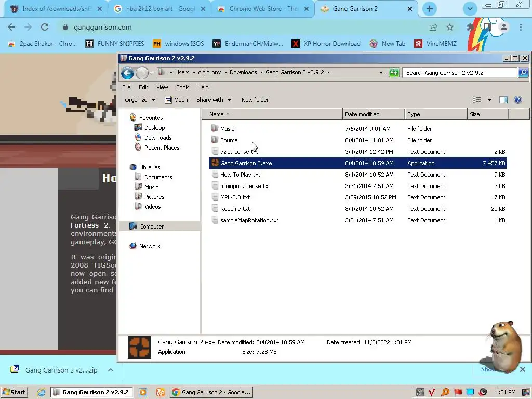Click the Computer icon in navigation pane
This screenshot has height=399, width=532.
coord(132,227)
